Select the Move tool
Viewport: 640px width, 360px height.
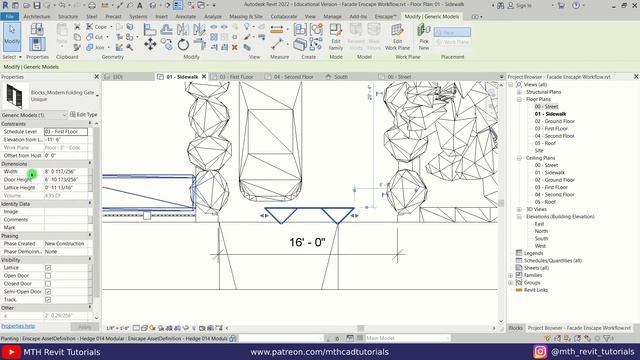150,44
